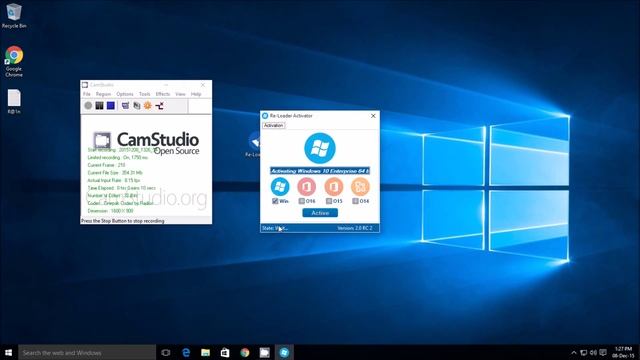The width and height of the screenshot is (640, 360).
Task: Click the large Windows logo in Re-Loader
Action: pos(320,148)
